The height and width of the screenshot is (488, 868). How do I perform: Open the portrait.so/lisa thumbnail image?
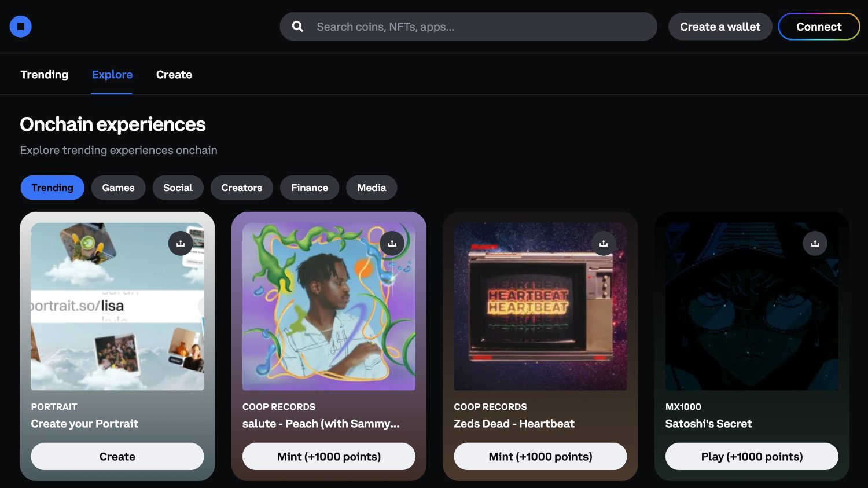click(x=117, y=307)
